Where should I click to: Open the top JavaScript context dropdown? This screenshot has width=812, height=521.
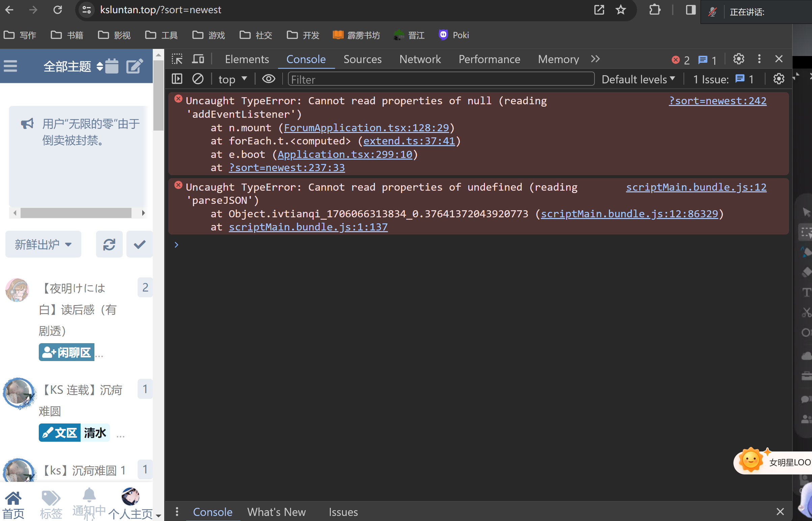233,80
